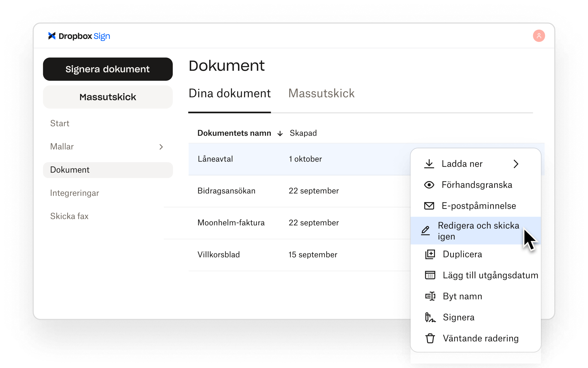This screenshot has height=368, width=588.
Task: Click the eye icon for Förhandsgranska
Action: click(429, 185)
